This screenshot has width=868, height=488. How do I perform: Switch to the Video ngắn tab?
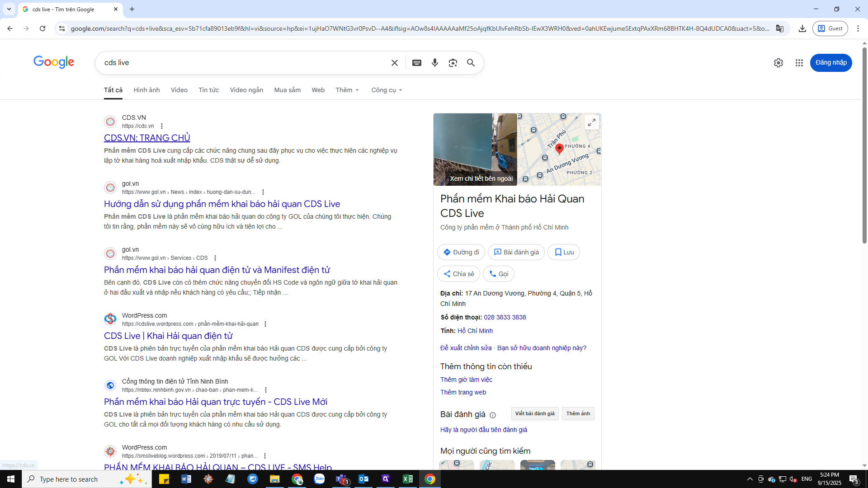[246, 90]
